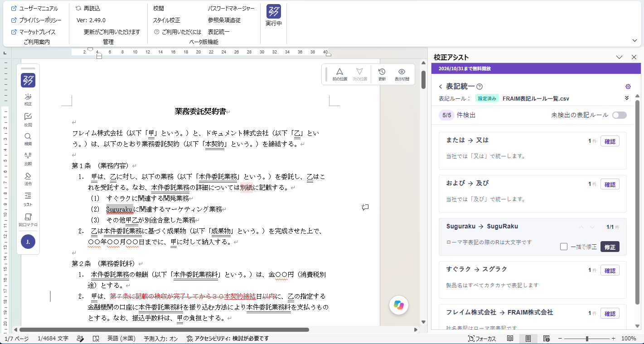
Task: Expand the 表記ルール details double chevron
Action: (x=627, y=98)
